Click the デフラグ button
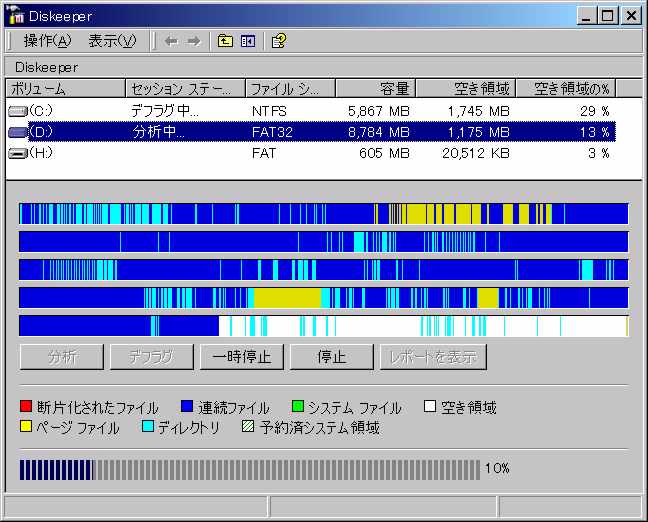Image resolution: width=648 pixels, height=522 pixels. click(151, 357)
